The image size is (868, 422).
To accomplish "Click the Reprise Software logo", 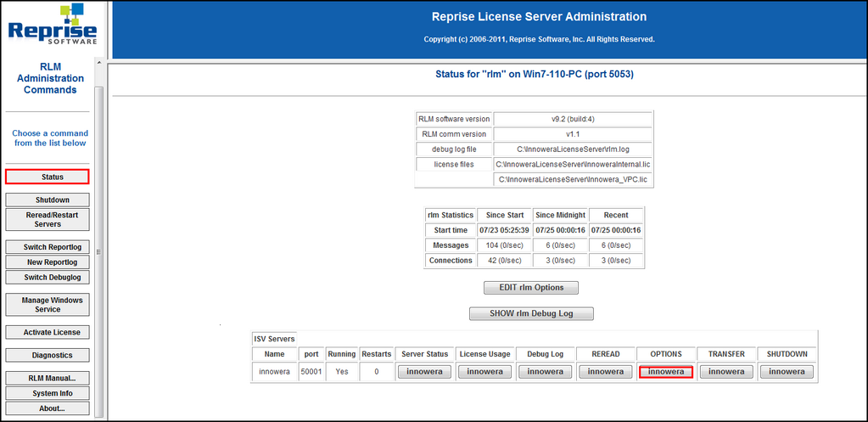I will 53,25.
